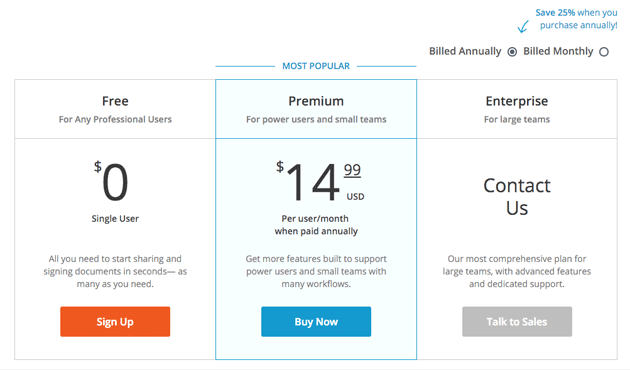Screen dimensions: 630x370
Task: Click the orange Sign Up button
Action: click(115, 321)
